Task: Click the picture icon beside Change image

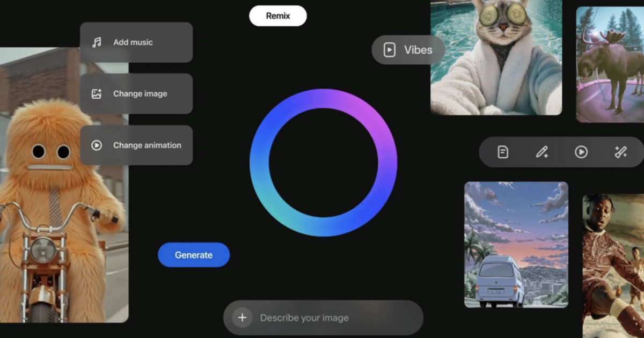Action: pos(97,94)
